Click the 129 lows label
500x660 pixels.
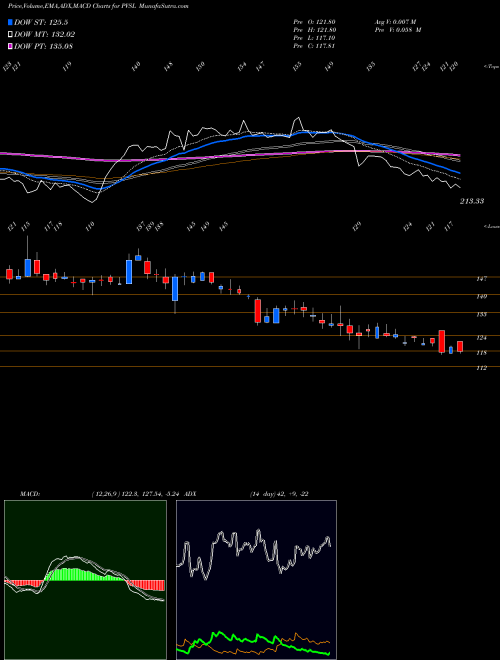coord(356,226)
